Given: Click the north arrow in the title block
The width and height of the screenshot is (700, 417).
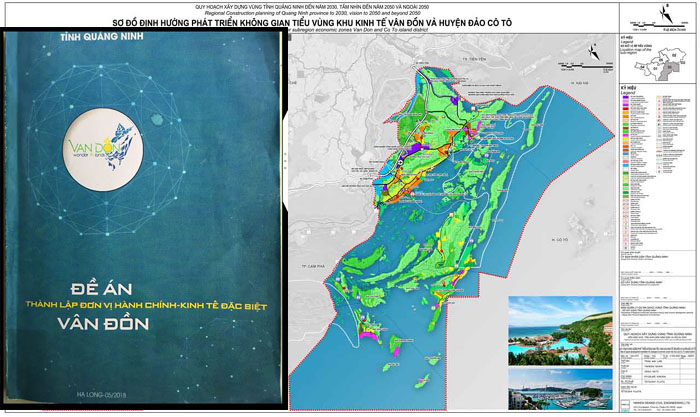Looking at the screenshot, I should (x=666, y=14).
